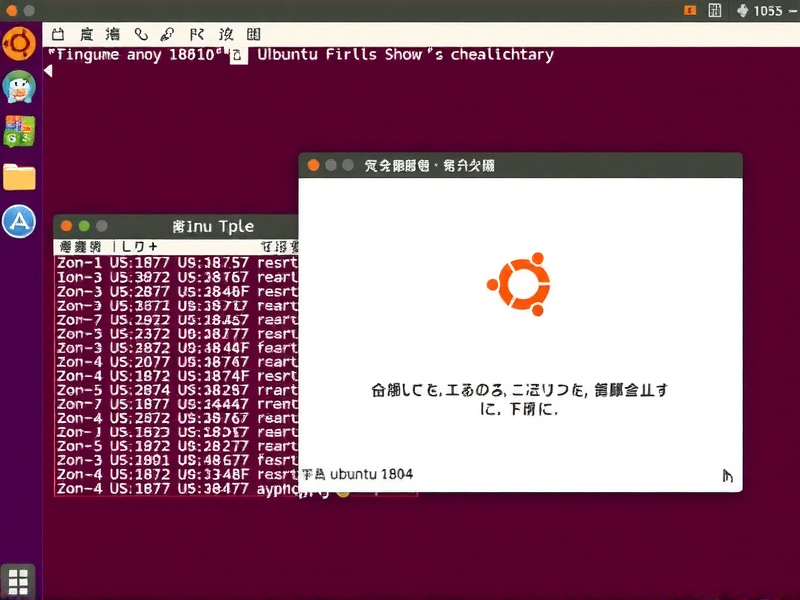Click the grid icon in the top-right tray
The width and height of the screenshot is (800, 600).
tap(714, 10)
